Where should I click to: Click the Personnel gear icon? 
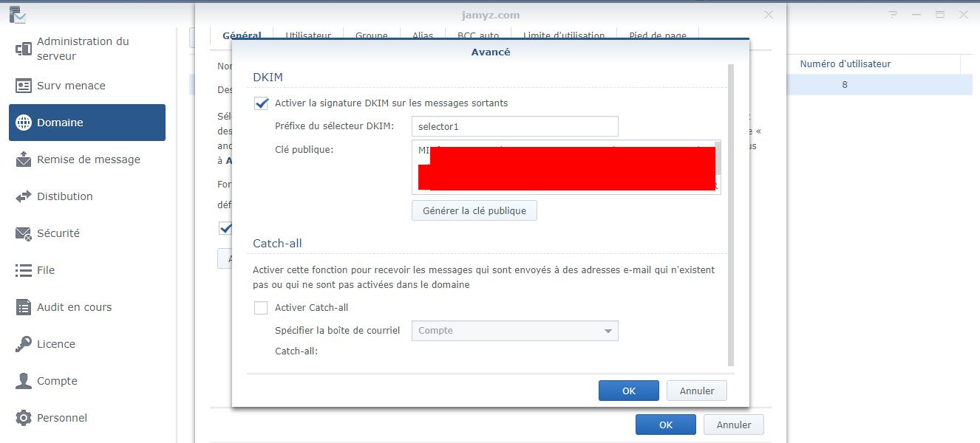(23, 418)
